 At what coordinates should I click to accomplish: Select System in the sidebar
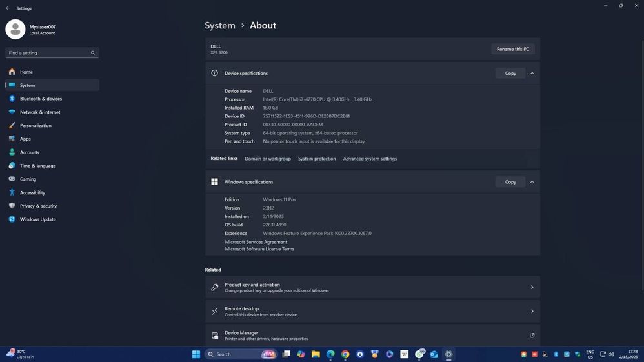click(x=52, y=85)
